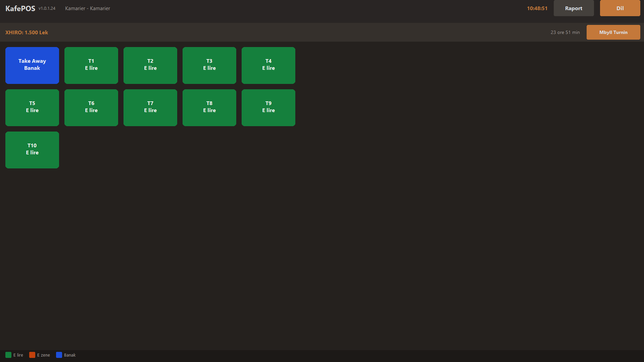Click the blue Banak legend swatch
This screenshot has height=362, width=644.
[x=59, y=355]
